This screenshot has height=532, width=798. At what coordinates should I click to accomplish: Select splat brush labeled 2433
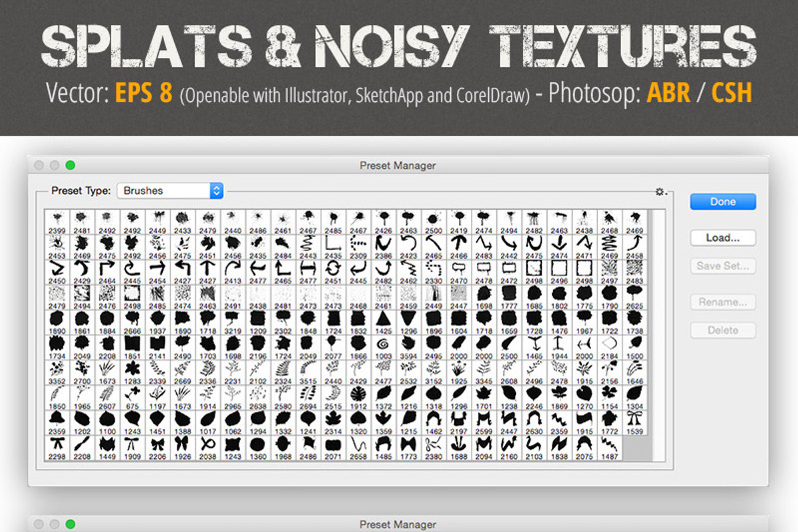(182, 222)
